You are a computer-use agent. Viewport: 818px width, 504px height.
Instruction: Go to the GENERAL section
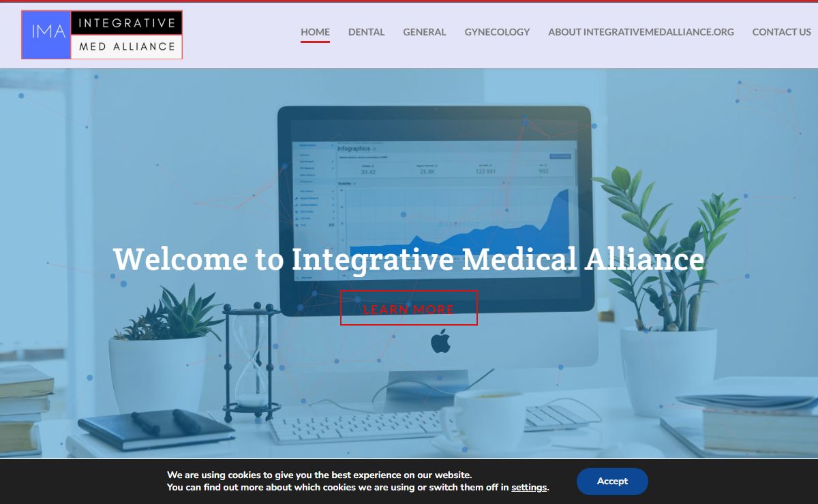[424, 32]
